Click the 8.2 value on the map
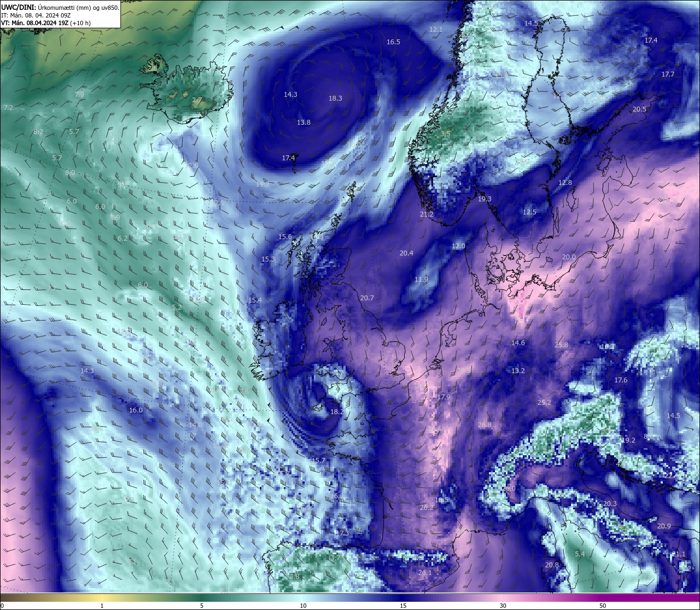The image size is (700, 610). point(38,132)
